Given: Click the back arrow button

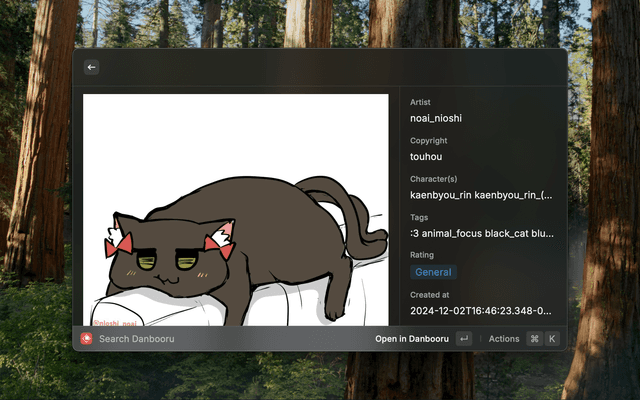Looking at the screenshot, I should click(x=92, y=67).
